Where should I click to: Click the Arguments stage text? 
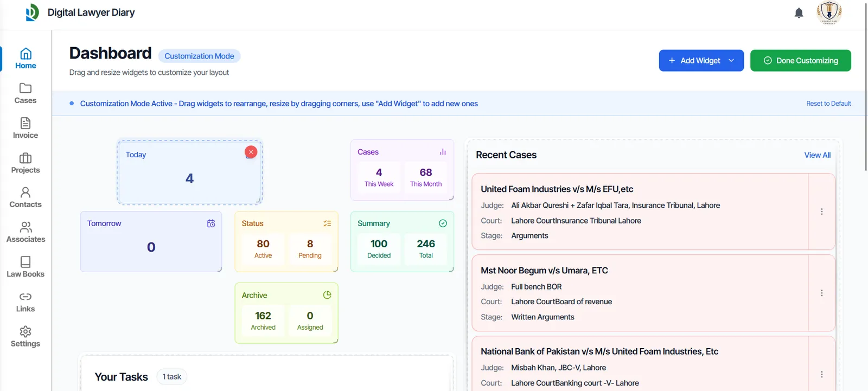pyautogui.click(x=529, y=236)
